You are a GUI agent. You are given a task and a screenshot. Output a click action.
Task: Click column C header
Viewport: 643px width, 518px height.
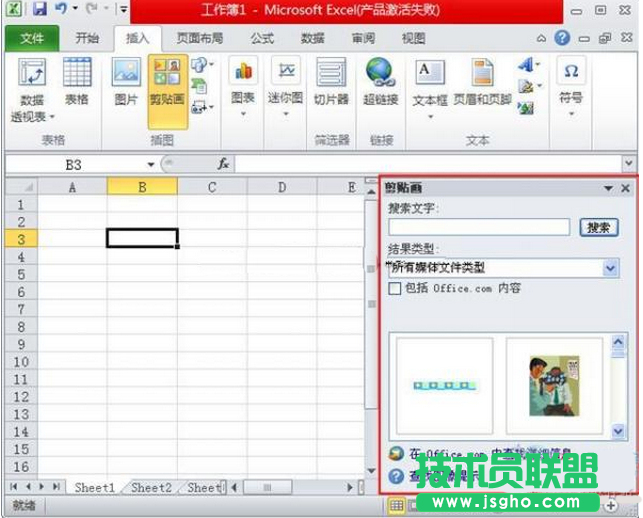pos(212,187)
